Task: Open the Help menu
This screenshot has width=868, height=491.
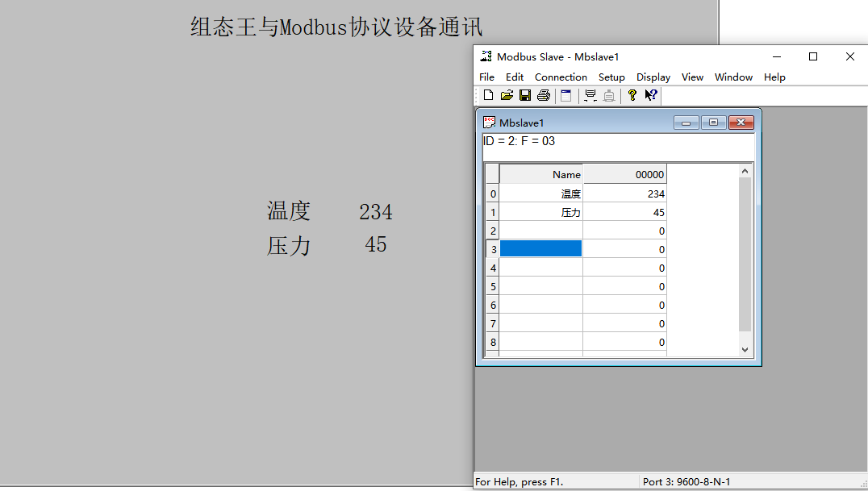Action: [774, 77]
